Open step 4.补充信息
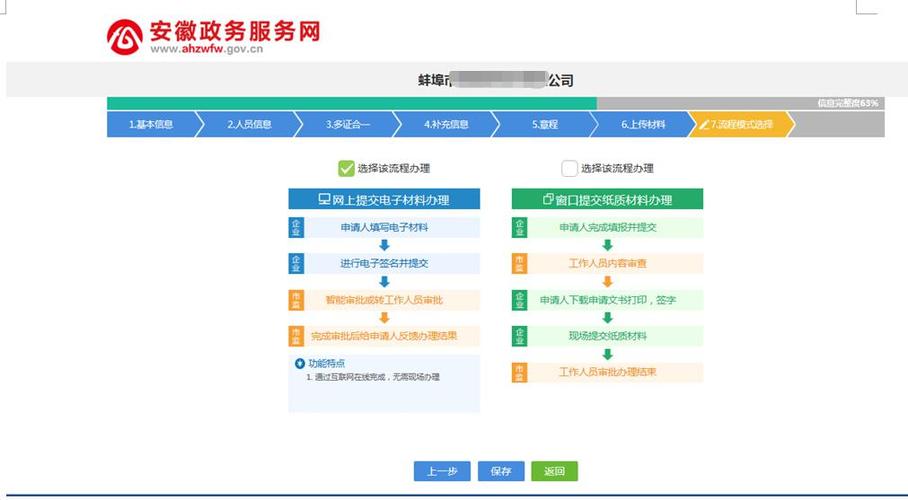Image resolution: width=908 pixels, height=500 pixels. click(446, 124)
